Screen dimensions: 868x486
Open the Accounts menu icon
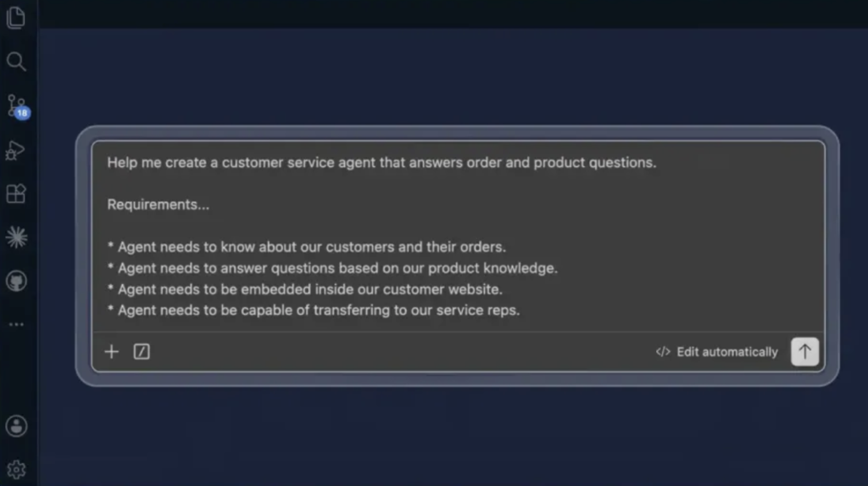tap(17, 426)
